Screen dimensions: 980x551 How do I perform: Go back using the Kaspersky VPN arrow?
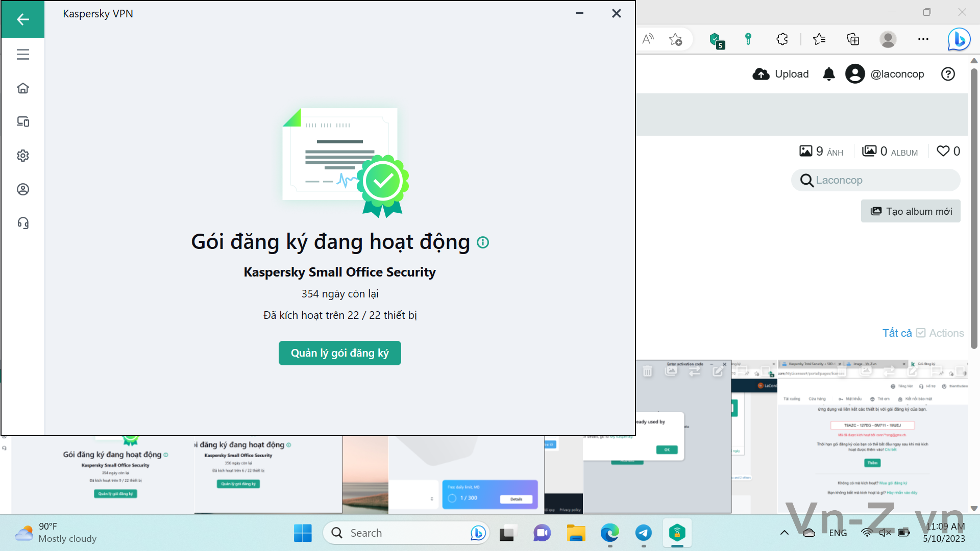22,19
